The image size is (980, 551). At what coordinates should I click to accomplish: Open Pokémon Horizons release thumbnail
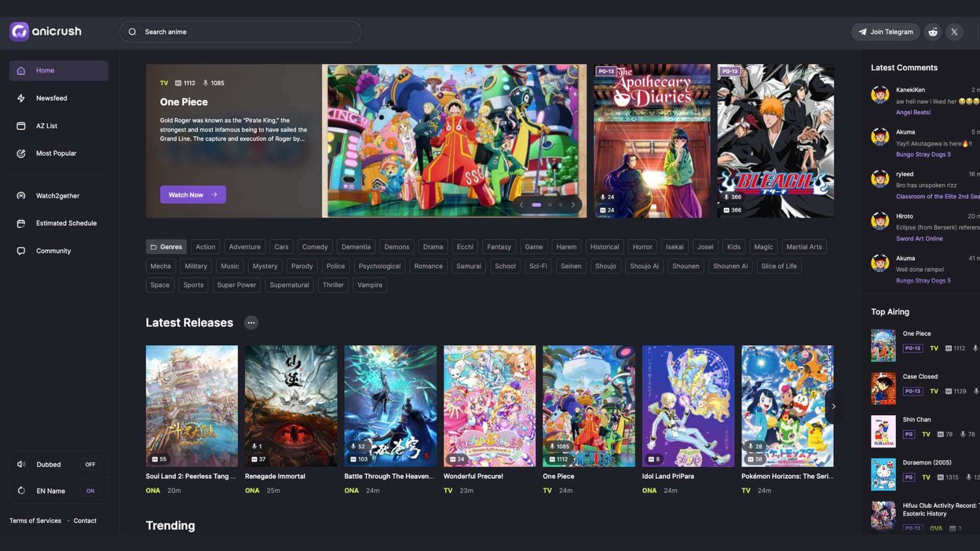[787, 406]
